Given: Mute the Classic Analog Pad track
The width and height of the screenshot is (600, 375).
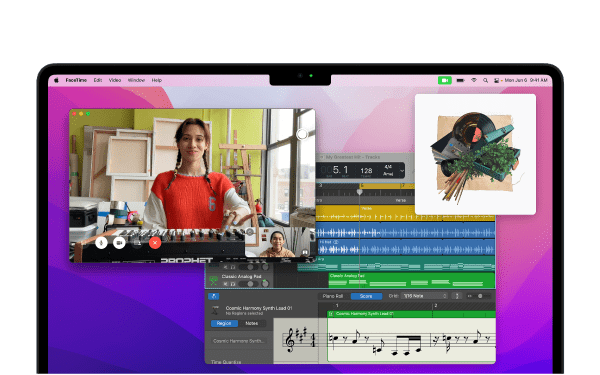Looking at the screenshot, I should [x=225, y=284].
